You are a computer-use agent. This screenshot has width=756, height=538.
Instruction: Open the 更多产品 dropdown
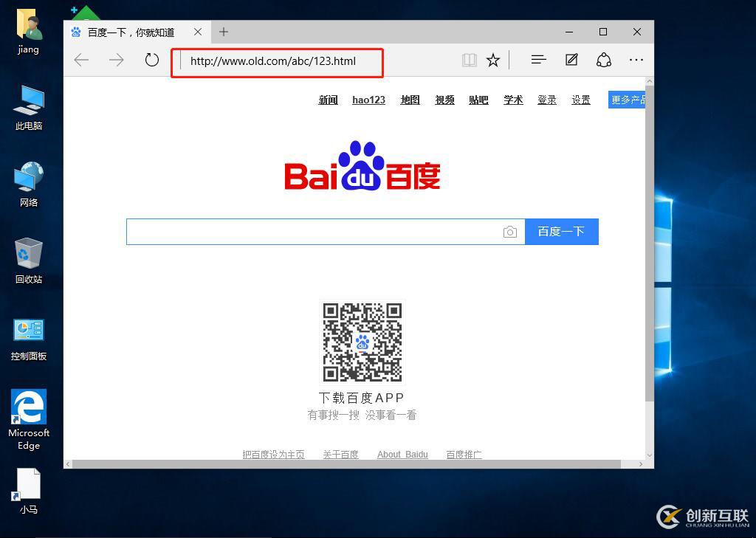[x=628, y=99]
